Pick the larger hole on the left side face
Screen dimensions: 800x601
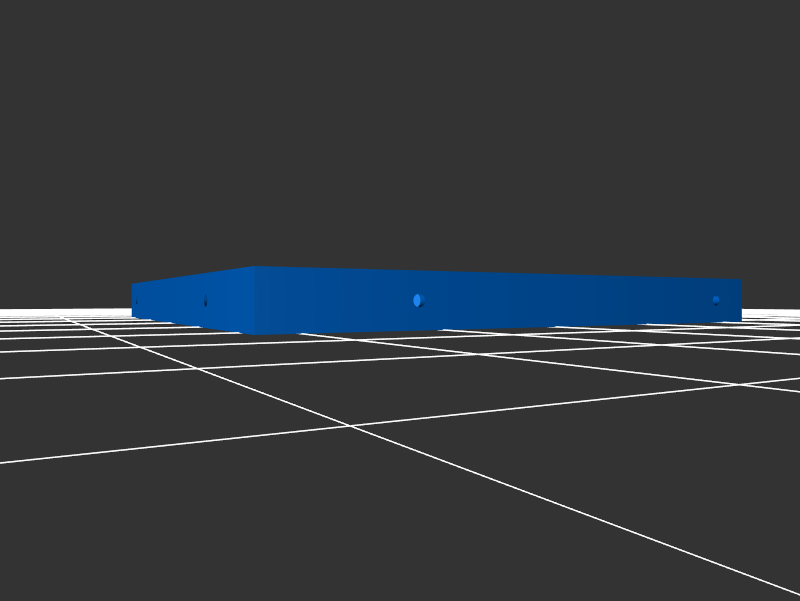[x=205, y=301]
